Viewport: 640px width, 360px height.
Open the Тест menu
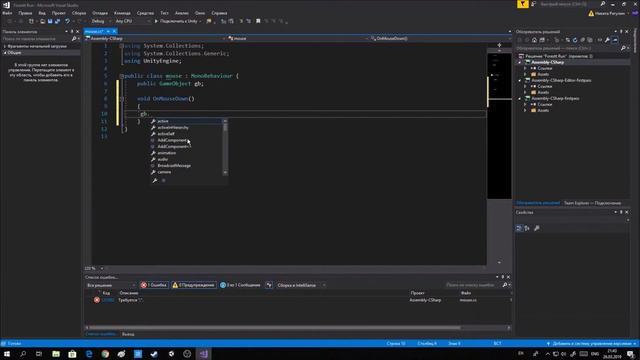click(x=164, y=13)
